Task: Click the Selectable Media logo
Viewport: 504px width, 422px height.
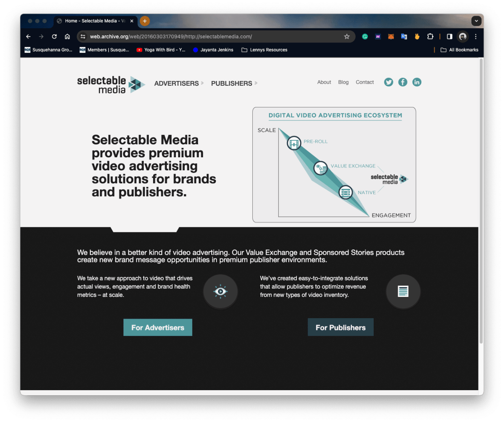Action: coord(111,85)
